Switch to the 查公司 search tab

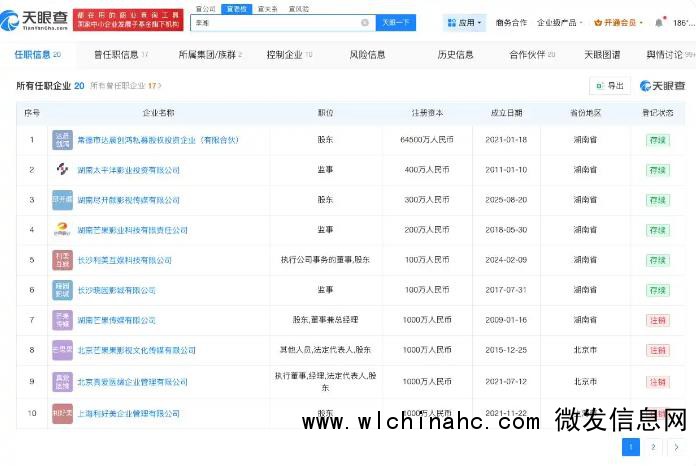coord(206,9)
